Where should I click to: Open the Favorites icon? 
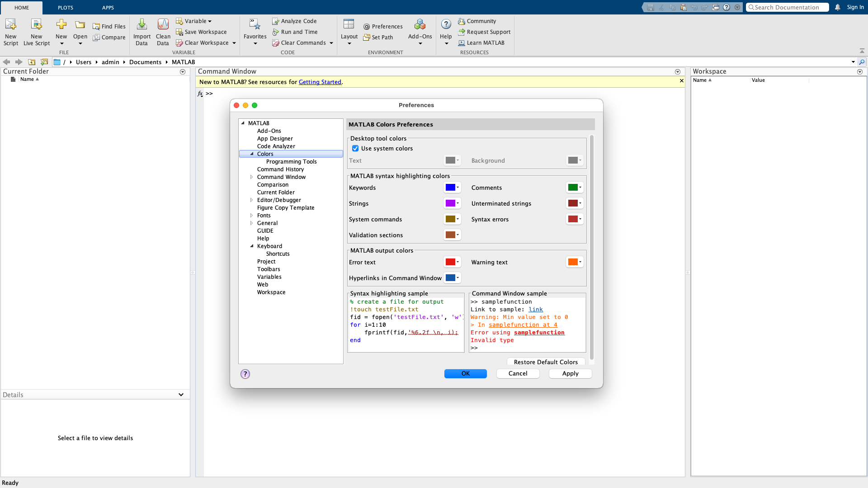[255, 25]
